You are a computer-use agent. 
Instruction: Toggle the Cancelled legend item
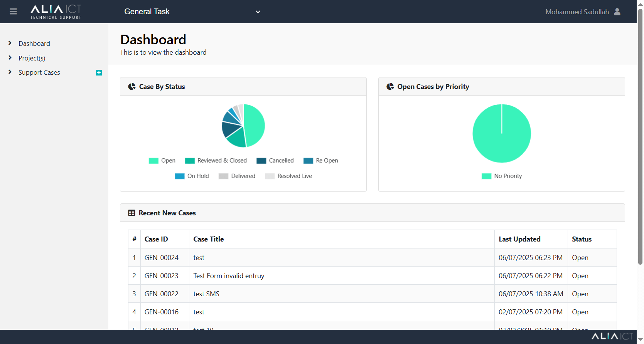point(275,161)
